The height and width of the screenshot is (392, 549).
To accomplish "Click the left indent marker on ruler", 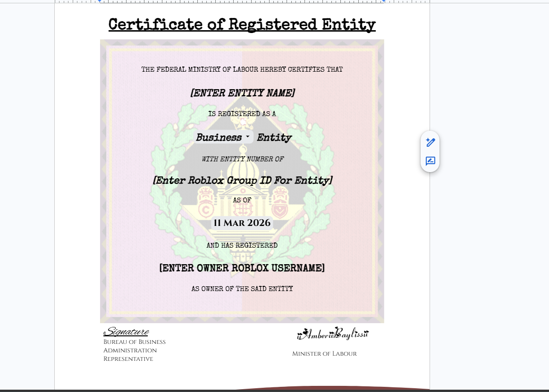I will [99, 1].
